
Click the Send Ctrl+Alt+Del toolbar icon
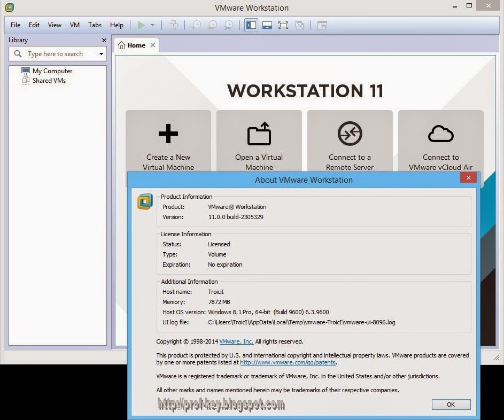pos(173,25)
